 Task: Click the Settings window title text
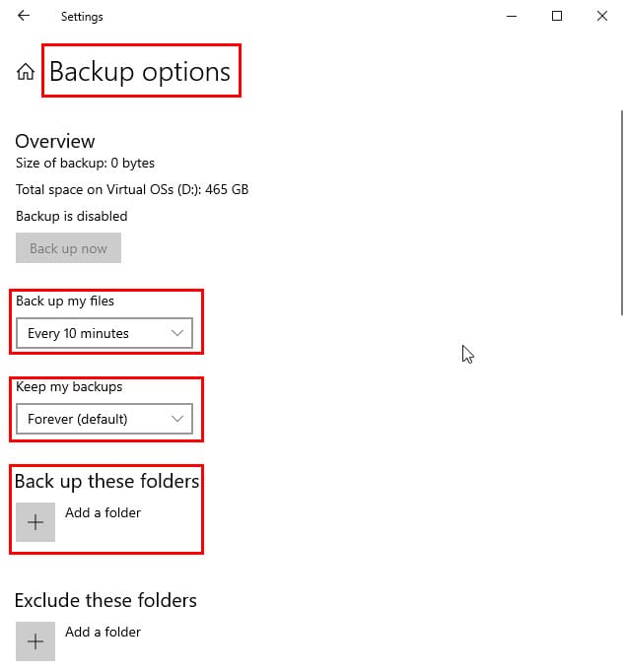[x=82, y=17]
